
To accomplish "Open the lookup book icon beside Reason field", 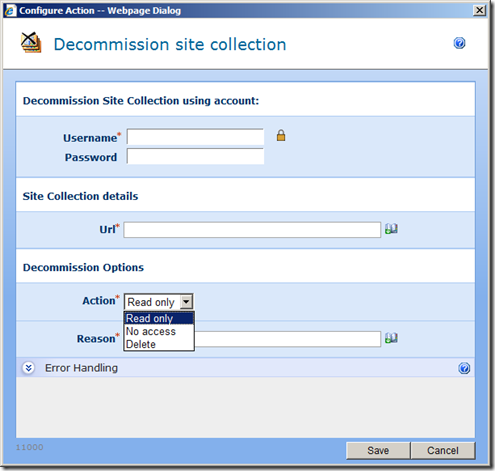I will pos(391,338).
